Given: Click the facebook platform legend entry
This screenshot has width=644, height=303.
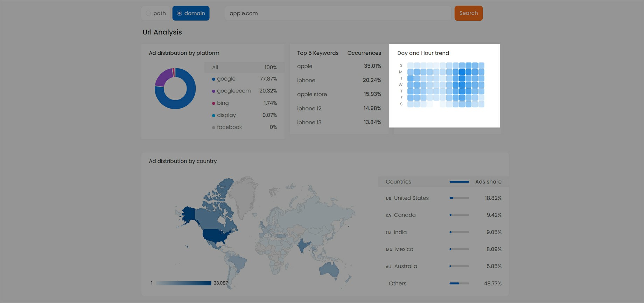Looking at the screenshot, I should click(227, 127).
